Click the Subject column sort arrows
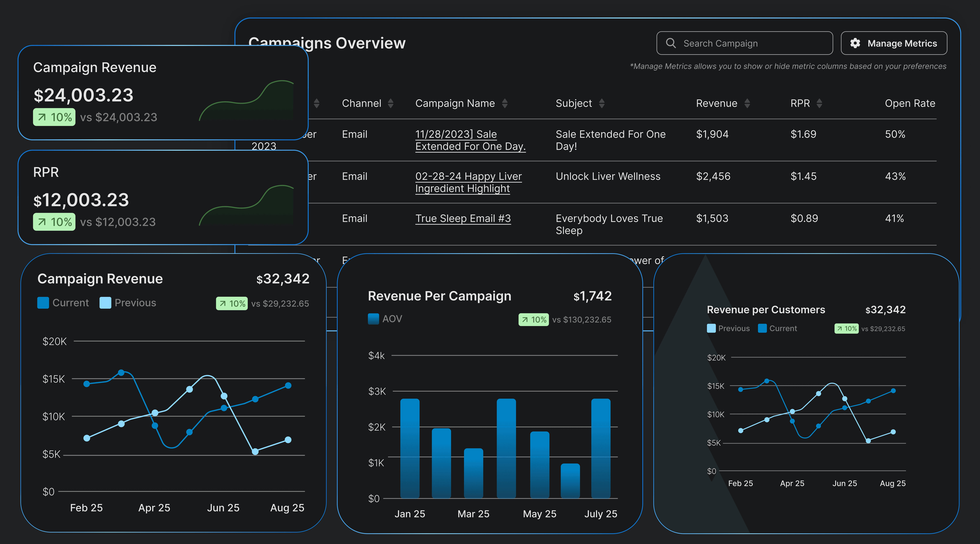 click(x=601, y=103)
